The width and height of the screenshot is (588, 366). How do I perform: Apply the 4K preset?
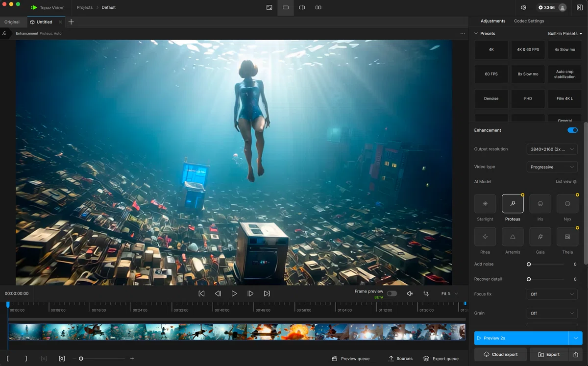pos(491,49)
